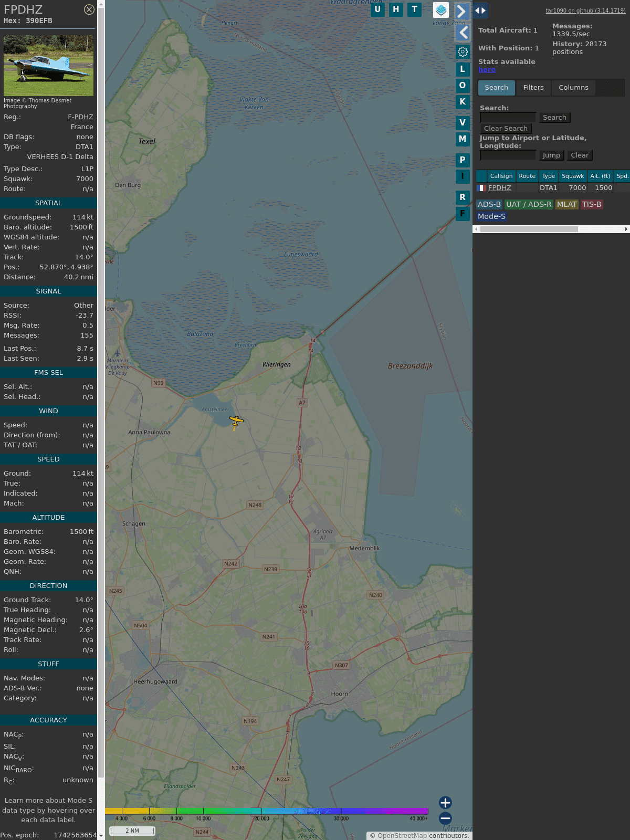Toggle the L map button

coord(463,69)
